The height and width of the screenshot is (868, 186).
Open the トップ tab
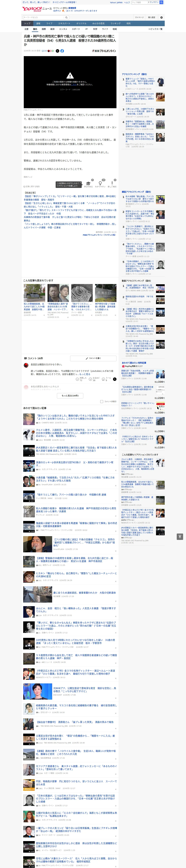pyautogui.click(x=27, y=23)
